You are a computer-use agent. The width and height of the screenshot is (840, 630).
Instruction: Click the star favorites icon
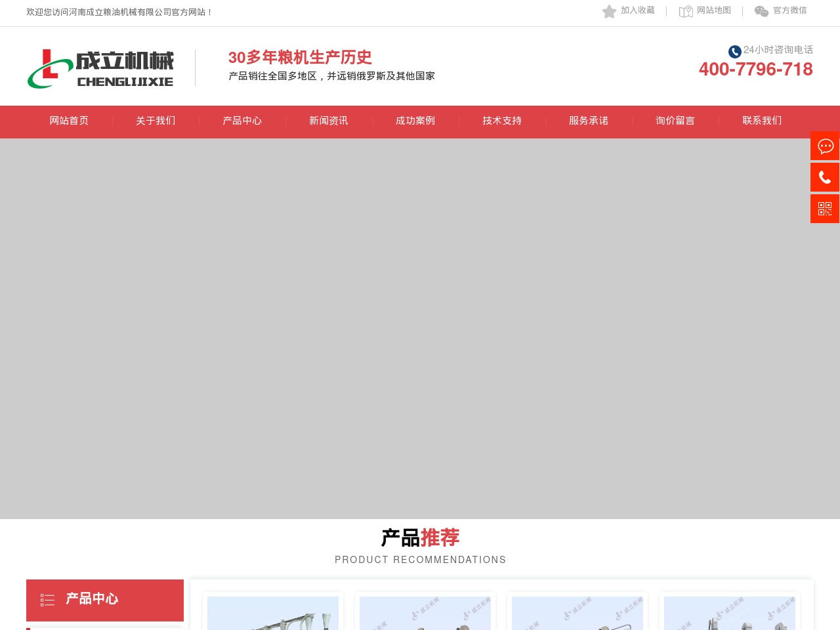tap(609, 11)
